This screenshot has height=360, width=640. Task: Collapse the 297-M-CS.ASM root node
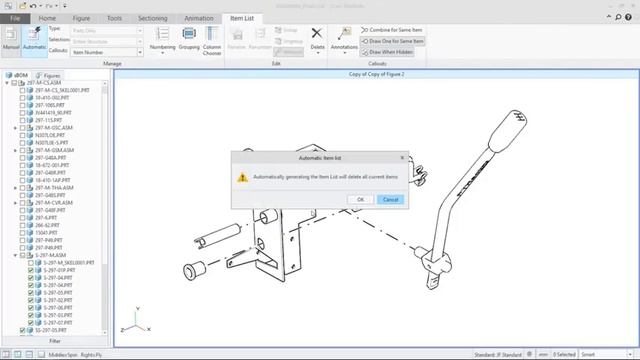click(x=7, y=83)
